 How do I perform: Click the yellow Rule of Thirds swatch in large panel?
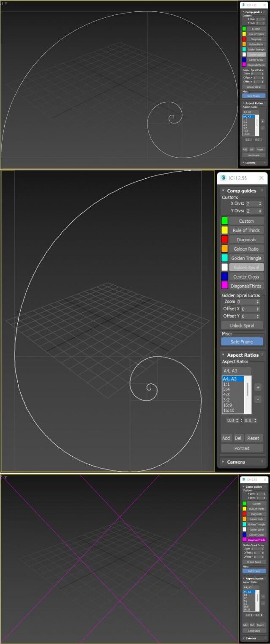click(x=224, y=230)
